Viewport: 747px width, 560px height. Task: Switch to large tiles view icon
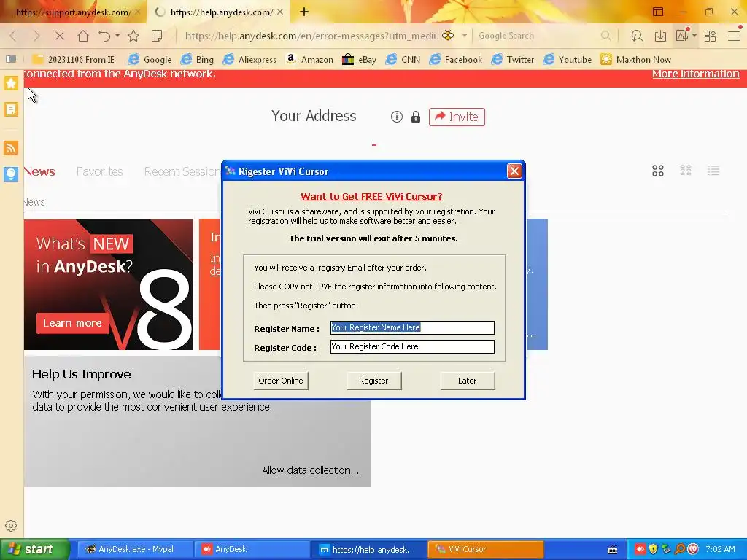tap(658, 171)
